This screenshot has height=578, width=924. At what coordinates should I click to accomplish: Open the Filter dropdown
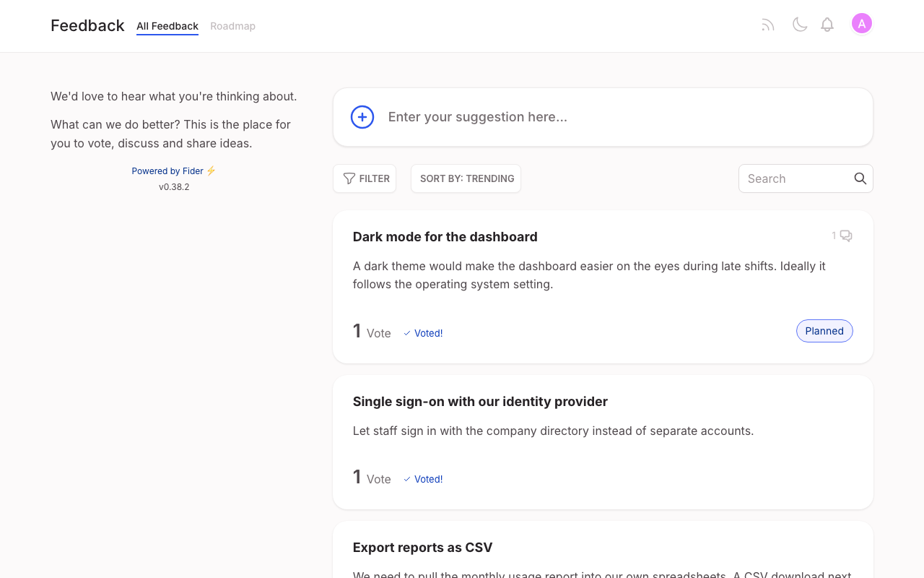coord(365,178)
